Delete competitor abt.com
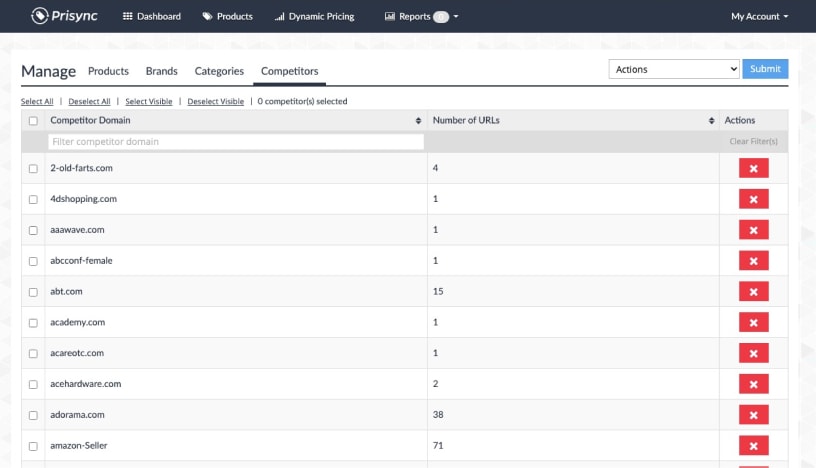 coord(754,292)
